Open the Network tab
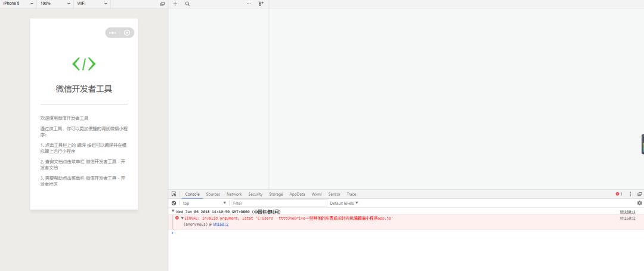Screen dimensions: 644x271 coord(234,194)
